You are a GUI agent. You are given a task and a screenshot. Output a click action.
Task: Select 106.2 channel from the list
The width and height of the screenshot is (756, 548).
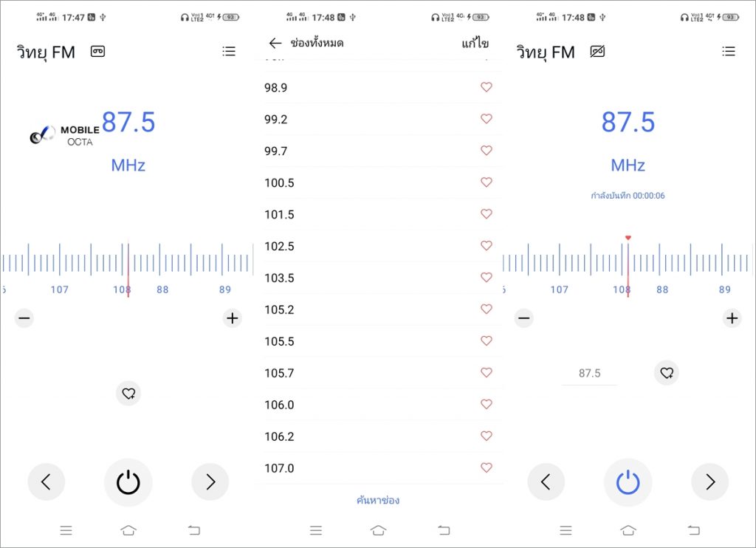point(279,436)
